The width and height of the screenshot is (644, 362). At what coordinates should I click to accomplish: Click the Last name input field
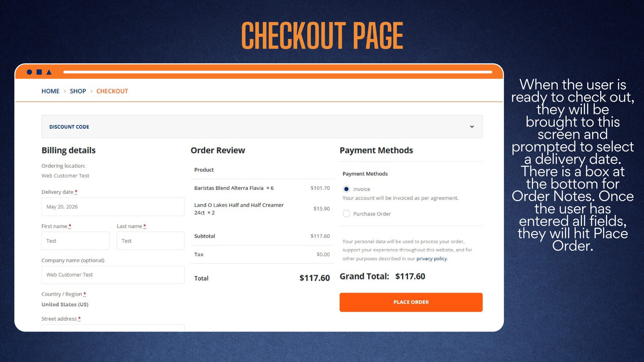click(150, 241)
